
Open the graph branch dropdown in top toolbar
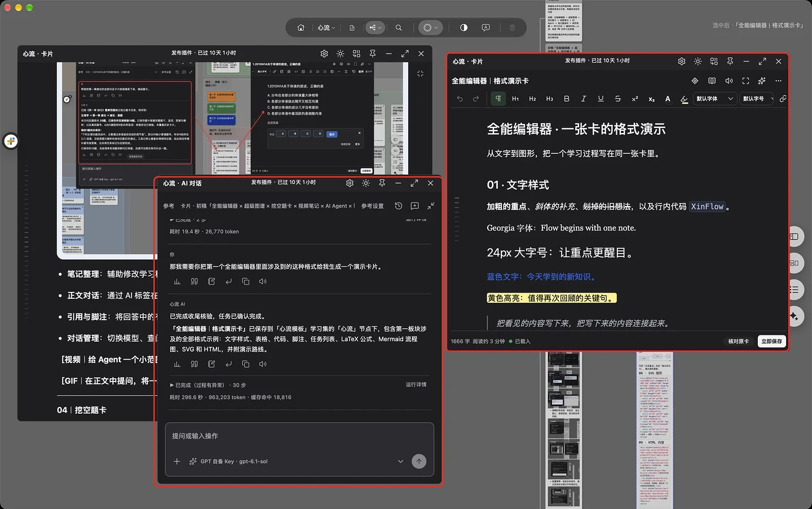click(x=374, y=28)
